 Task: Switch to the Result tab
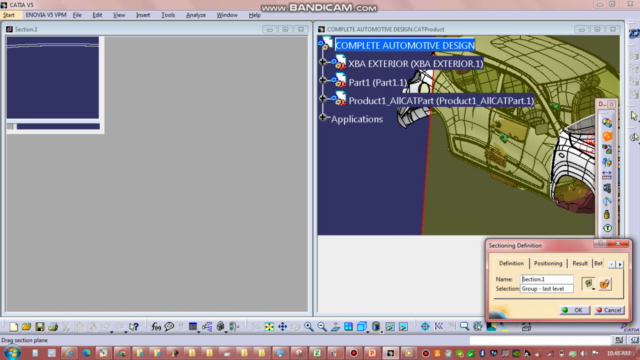580,264
